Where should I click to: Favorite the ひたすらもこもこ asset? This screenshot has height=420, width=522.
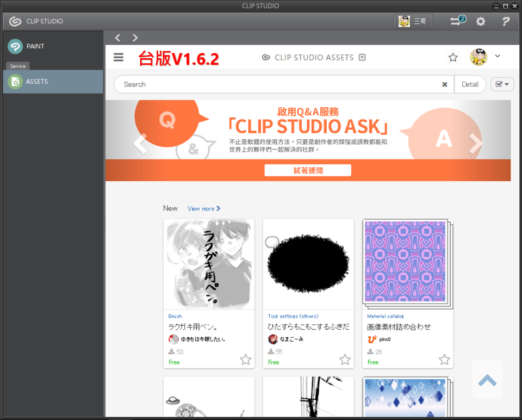pyautogui.click(x=345, y=360)
